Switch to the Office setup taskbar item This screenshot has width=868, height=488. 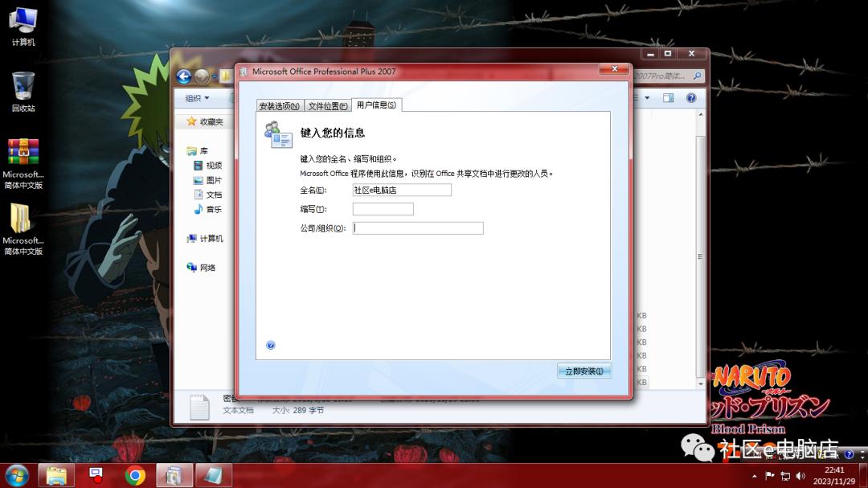coord(174,476)
